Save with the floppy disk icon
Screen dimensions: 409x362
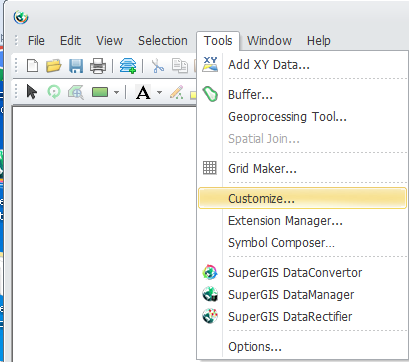[76, 66]
